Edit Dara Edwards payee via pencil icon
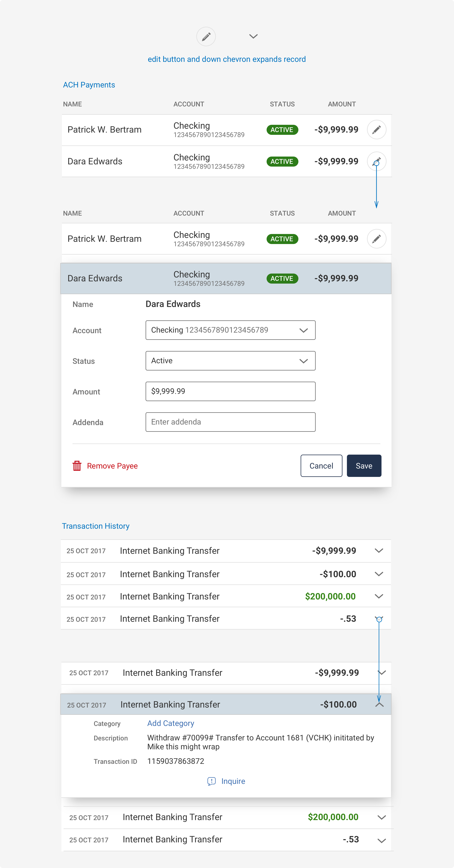Viewport: 454px width, 868px height. [376, 161]
